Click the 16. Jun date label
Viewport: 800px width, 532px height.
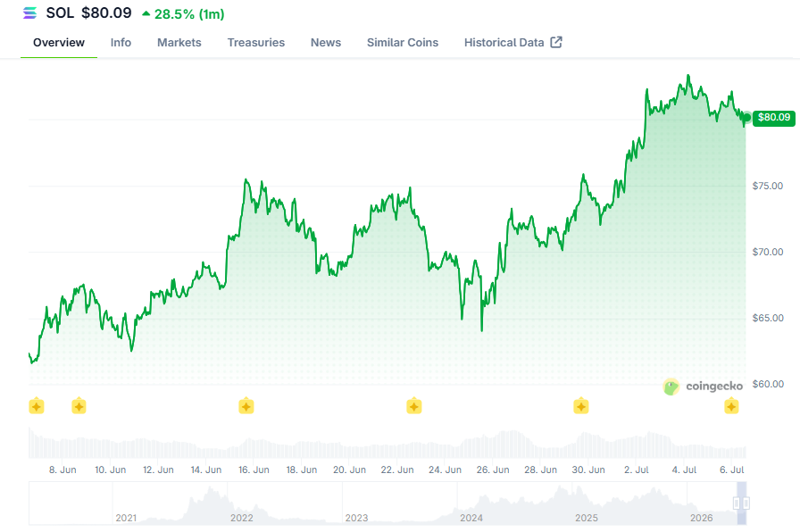pos(254,470)
